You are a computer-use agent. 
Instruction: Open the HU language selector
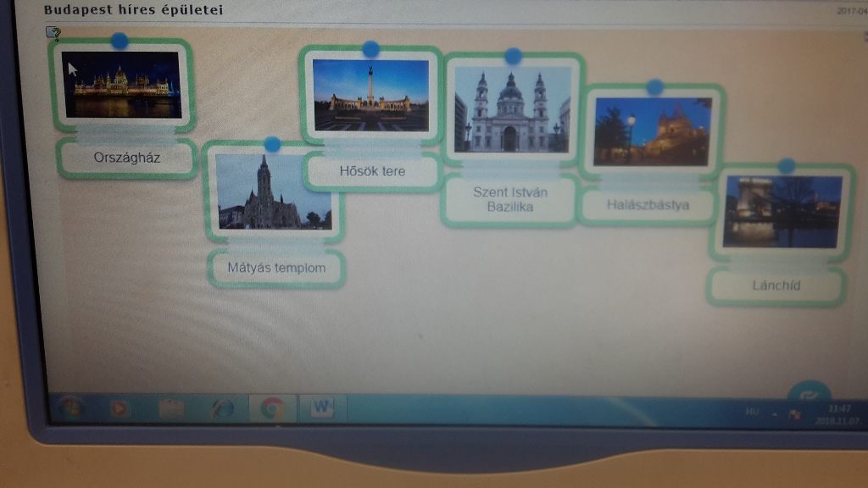[x=753, y=413]
